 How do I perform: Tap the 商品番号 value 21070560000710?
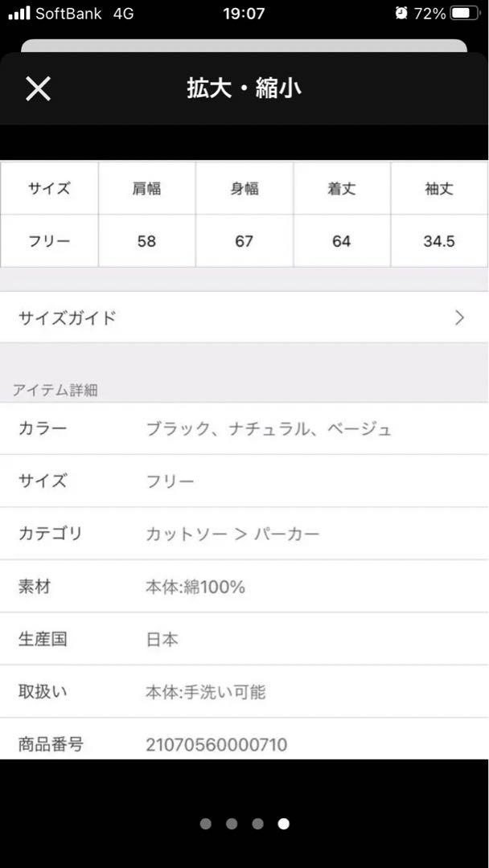pyautogui.click(x=216, y=744)
